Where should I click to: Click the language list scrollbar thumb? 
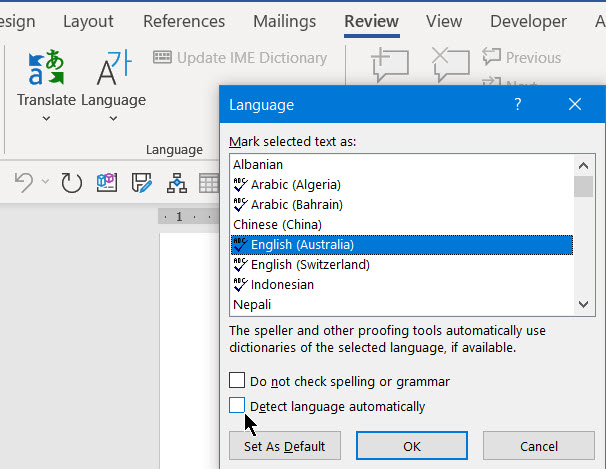tap(583, 187)
